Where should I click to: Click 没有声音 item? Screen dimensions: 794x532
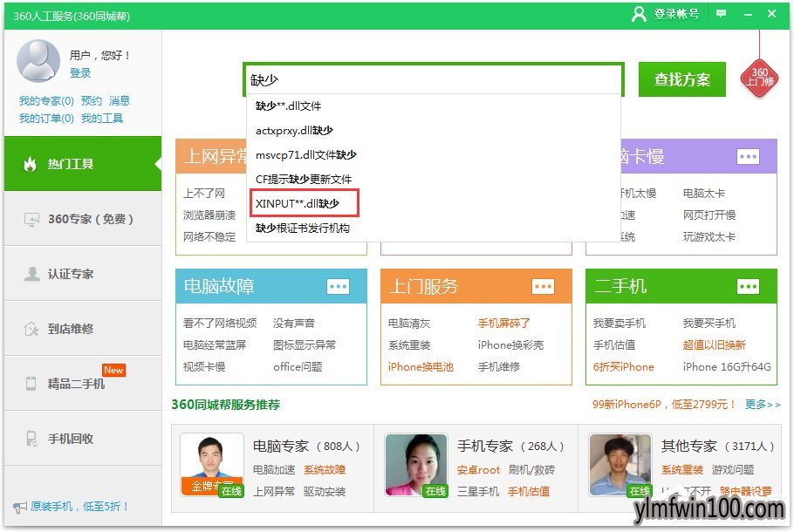[294, 323]
